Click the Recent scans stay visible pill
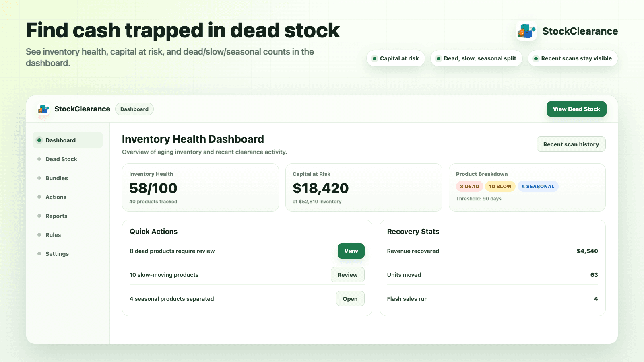 tap(573, 58)
